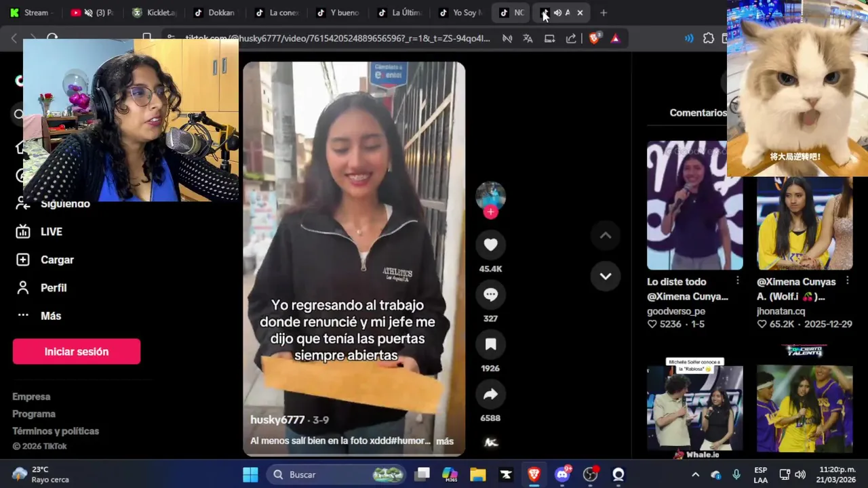The image size is (868, 488).
Task: Open the volume control in system tray
Action: pos(800,474)
